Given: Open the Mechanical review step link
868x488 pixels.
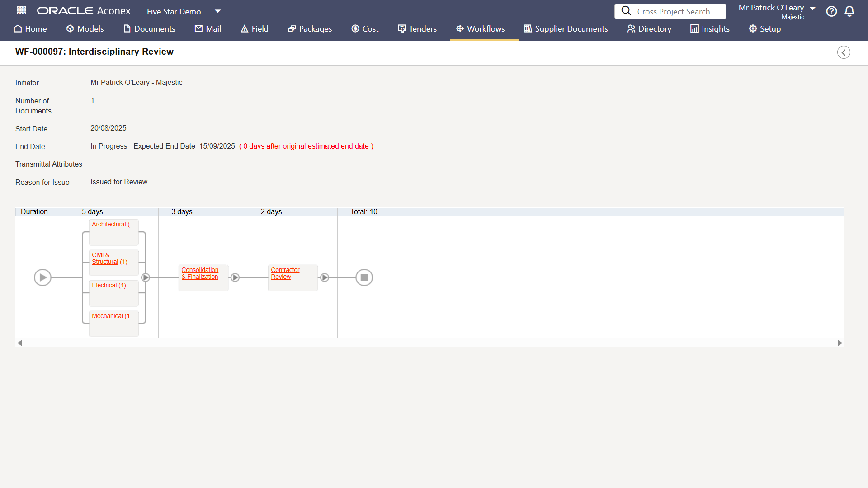Looking at the screenshot, I should coord(108,316).
